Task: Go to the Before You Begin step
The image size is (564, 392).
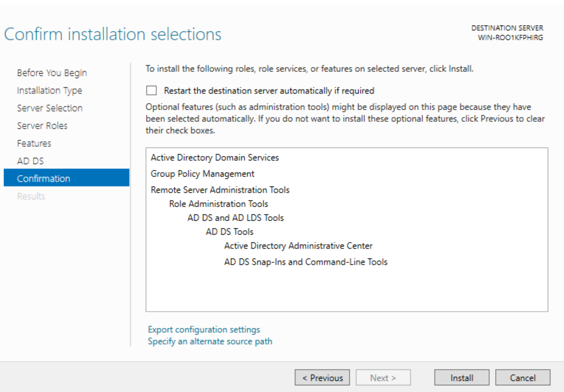Action: (x=52, y=73)
